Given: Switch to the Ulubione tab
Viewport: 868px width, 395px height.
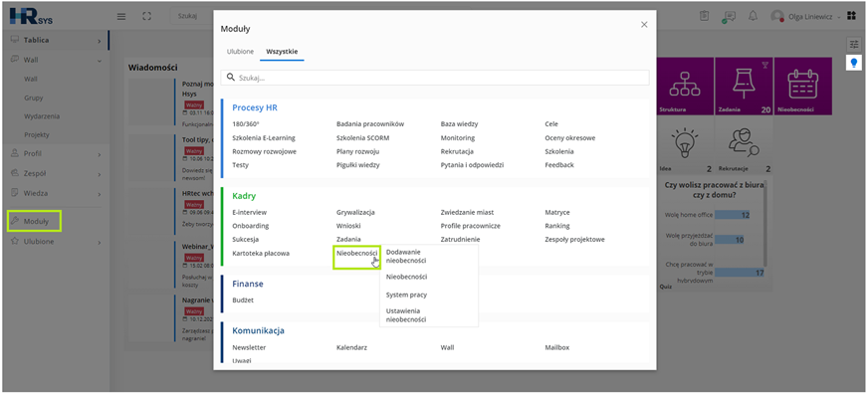Looking at the screenshot, I should 240,52.
